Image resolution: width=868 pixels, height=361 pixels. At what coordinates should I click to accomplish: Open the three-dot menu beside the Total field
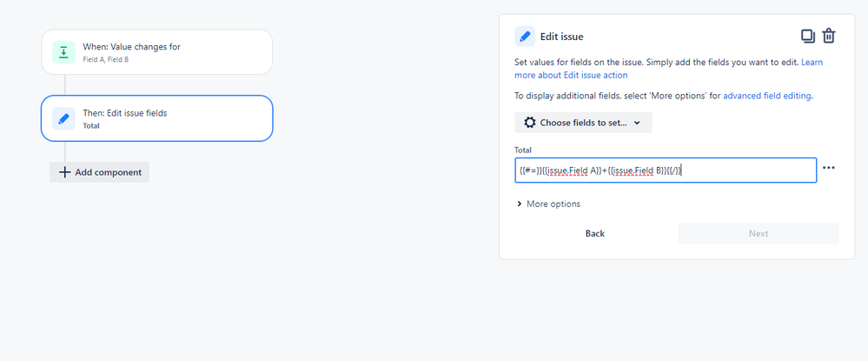(x=828, y=169)
